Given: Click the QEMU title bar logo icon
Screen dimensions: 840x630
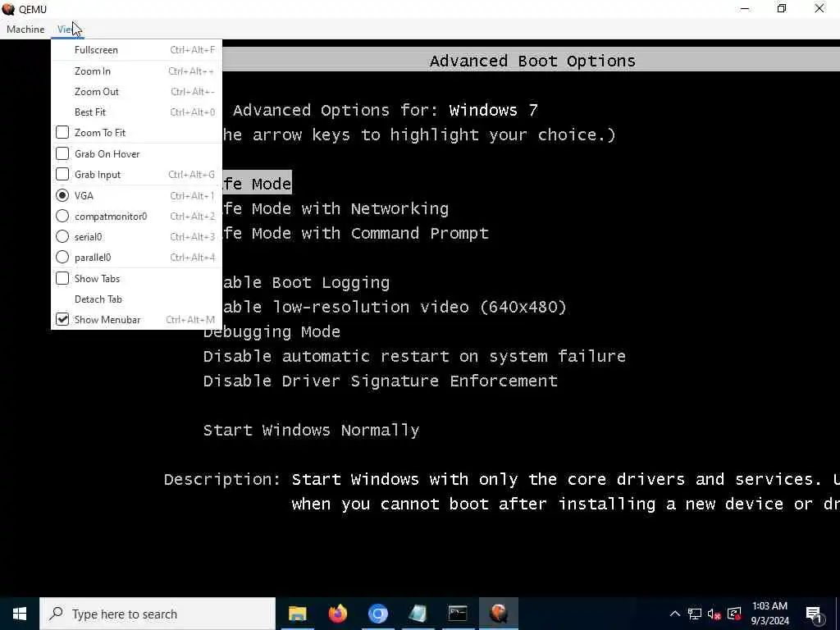Looking at the screenshot, I should point(8,9).
